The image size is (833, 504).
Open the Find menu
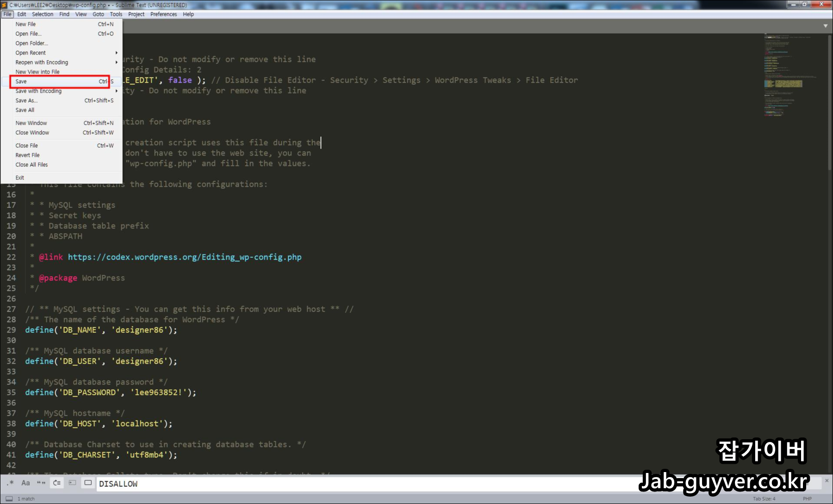pyautogui.click(x=64, y=14)
